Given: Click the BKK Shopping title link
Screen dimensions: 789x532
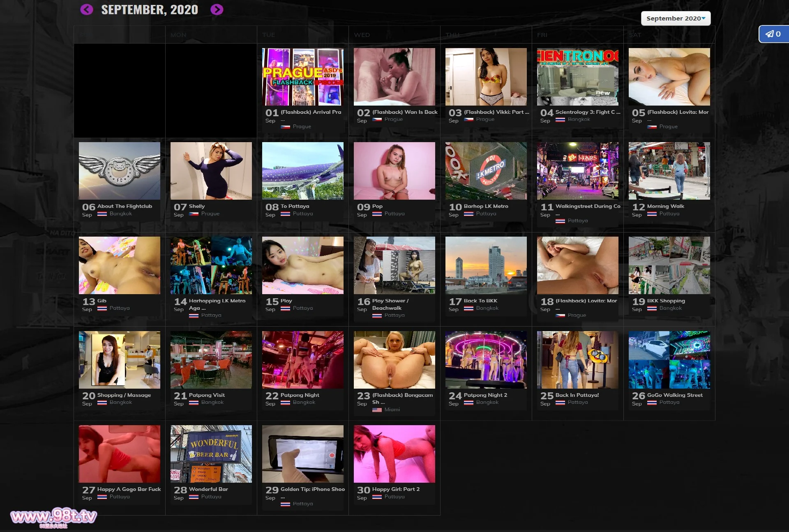Looking at the screenshot, I should point(666,301).
